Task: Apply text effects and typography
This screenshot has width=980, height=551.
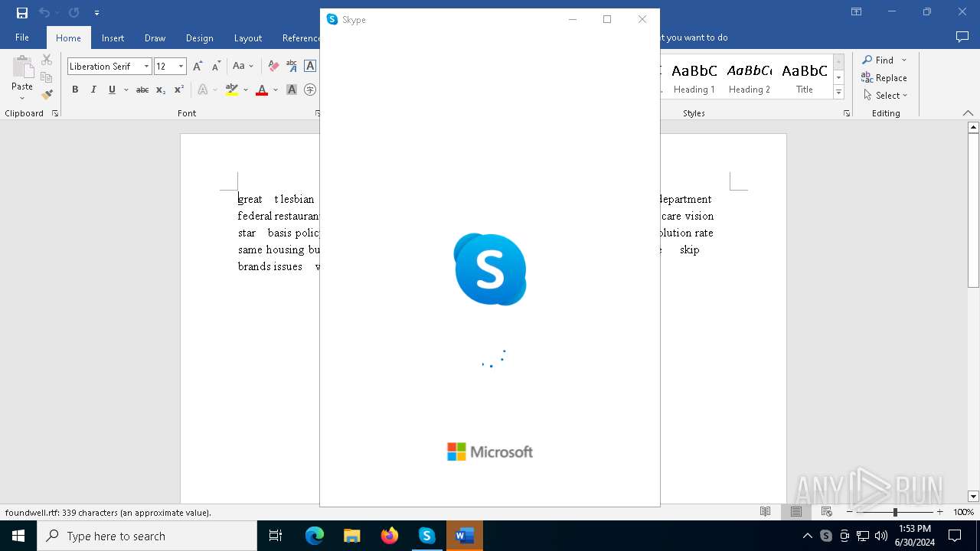Action: point(203,90)
